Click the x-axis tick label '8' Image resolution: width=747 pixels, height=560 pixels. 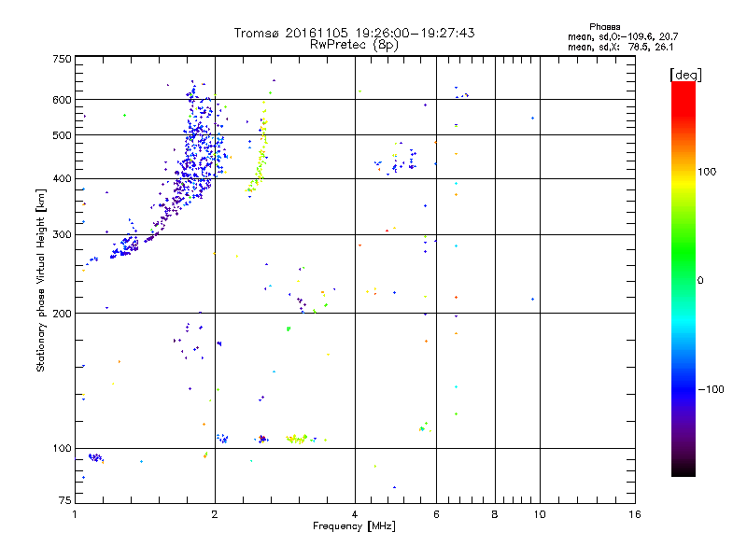495,514
